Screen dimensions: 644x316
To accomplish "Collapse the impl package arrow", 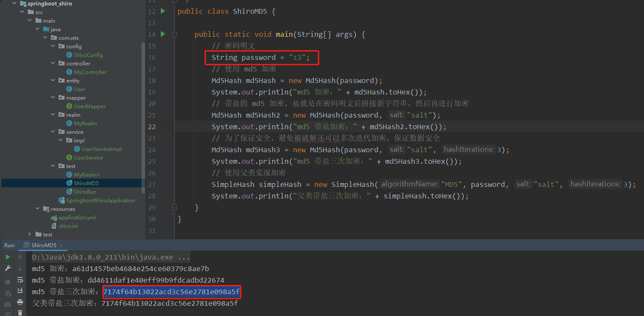I will click(x=60, y=140).
